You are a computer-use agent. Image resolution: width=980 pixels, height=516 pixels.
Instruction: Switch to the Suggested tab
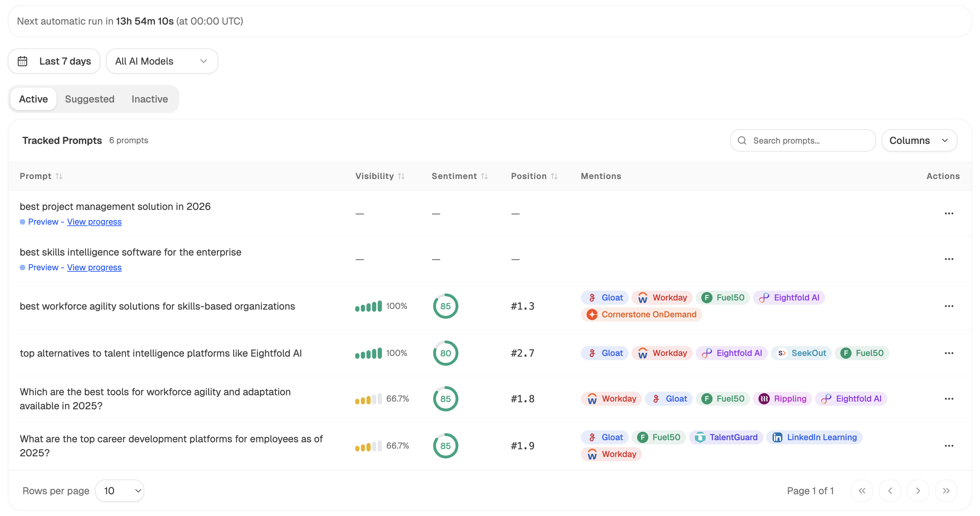click(90, 99)
